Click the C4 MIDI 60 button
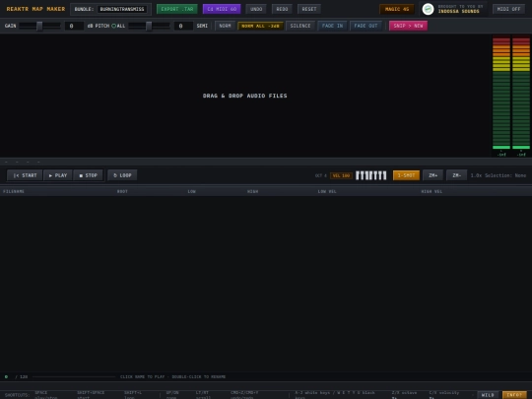532x399 pixels. [222, 9]
